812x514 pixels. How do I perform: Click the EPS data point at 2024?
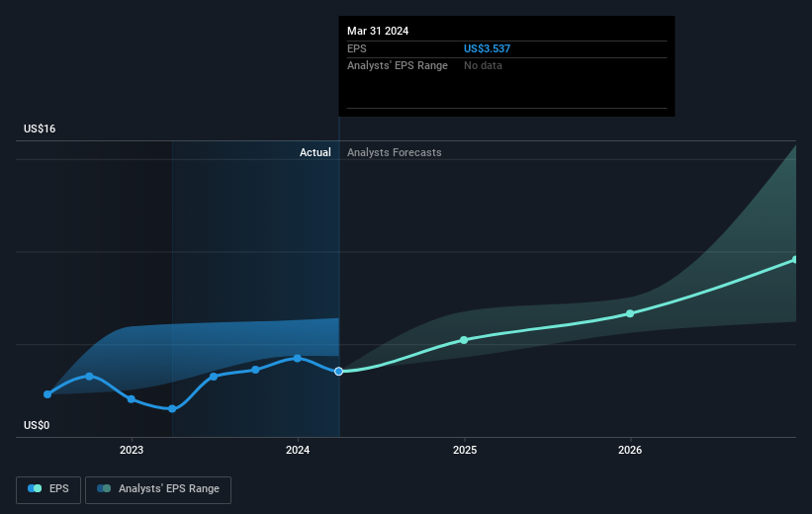click(298, 358)
